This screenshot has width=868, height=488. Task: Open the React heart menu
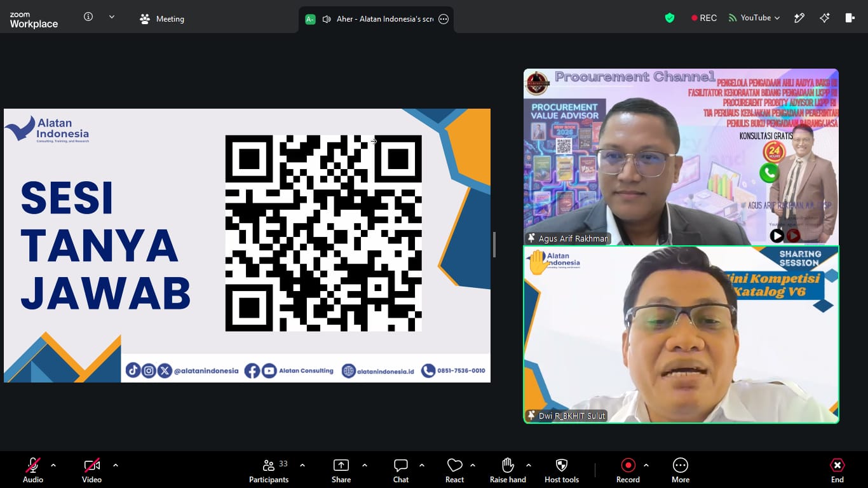454,470
